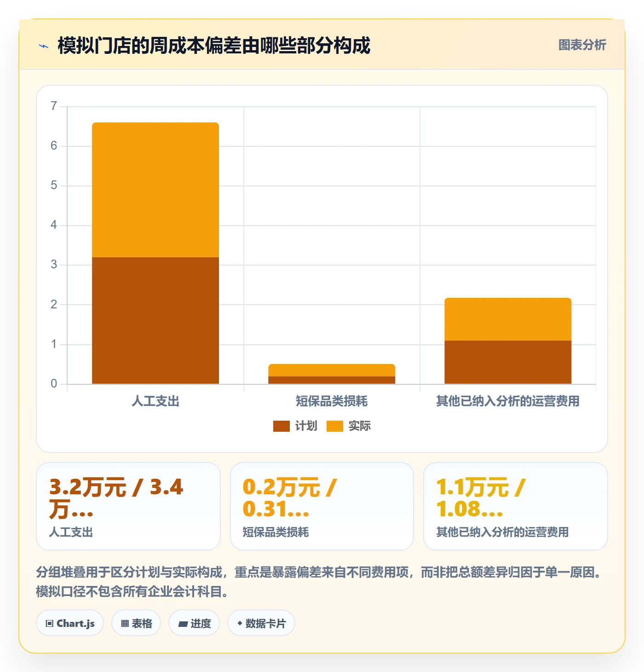Click the bar icon in the 进度 chip
Image resolution: width=644 pixels, height=672 pixels.
tap(183, 624)
